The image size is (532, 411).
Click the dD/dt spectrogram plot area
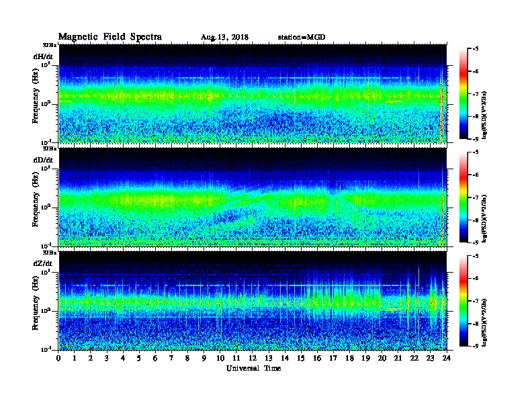coord(253,197)
